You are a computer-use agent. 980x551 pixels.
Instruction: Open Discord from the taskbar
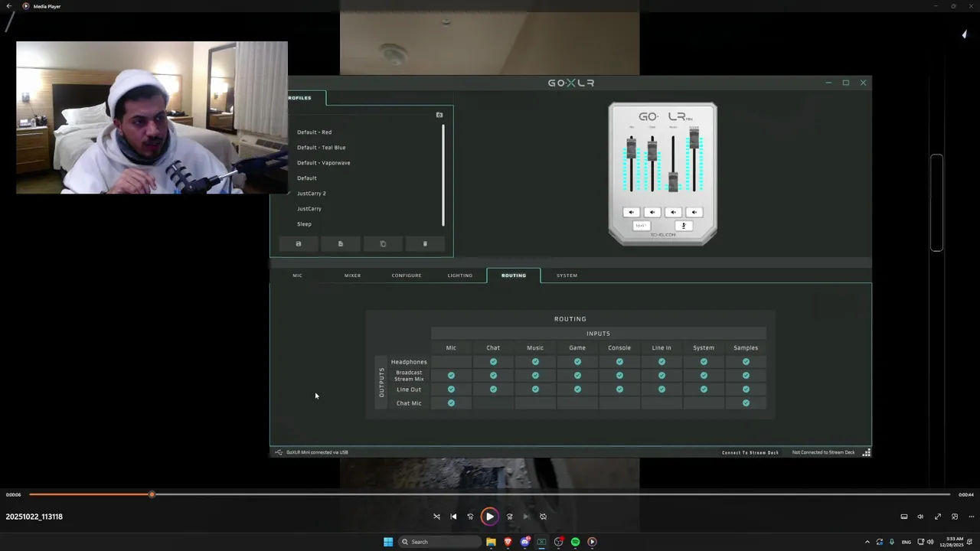click(x=524, y=542)
